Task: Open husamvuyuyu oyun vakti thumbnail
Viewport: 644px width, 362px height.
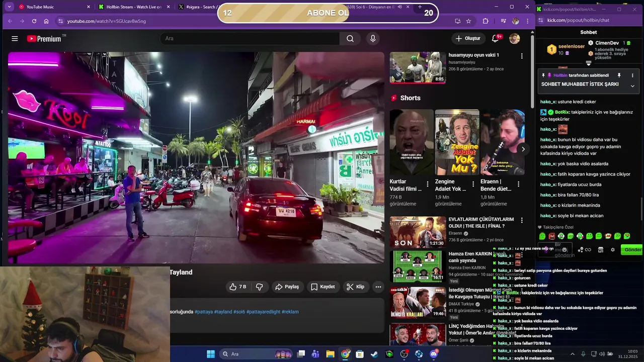Action: (418, 67)
